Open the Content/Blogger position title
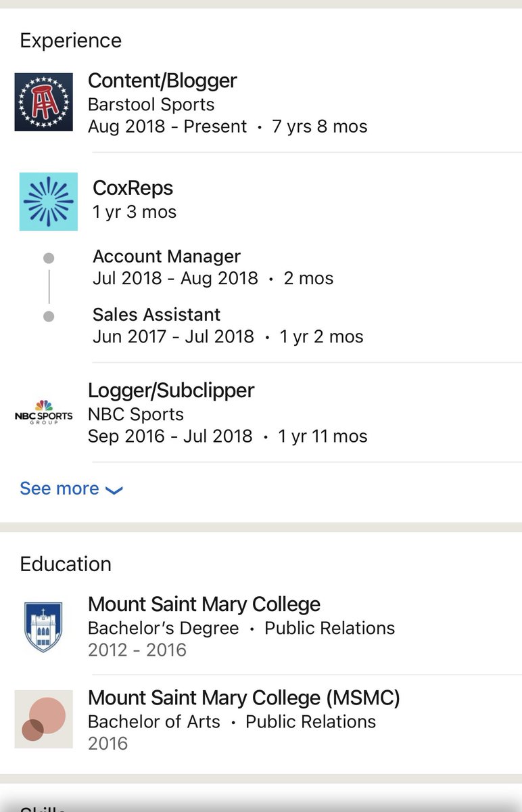The image size is (522, 812). [x=162, y=81]
